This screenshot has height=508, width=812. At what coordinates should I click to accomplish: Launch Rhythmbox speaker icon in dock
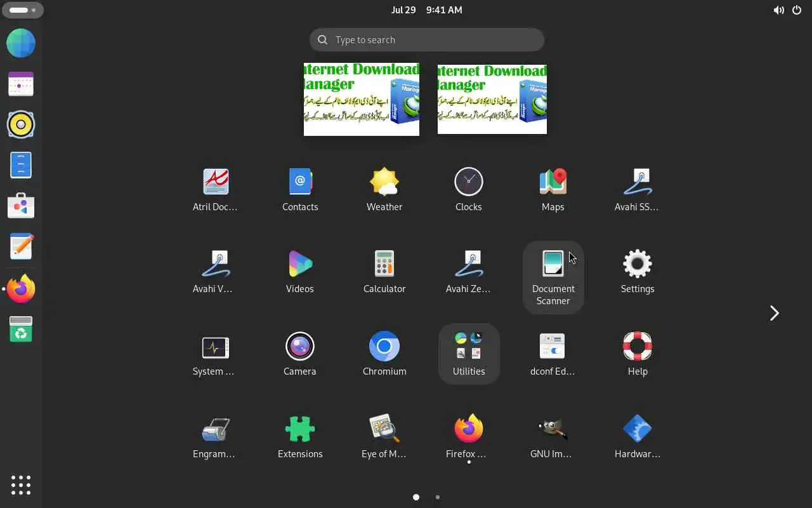tap(21, 124)
